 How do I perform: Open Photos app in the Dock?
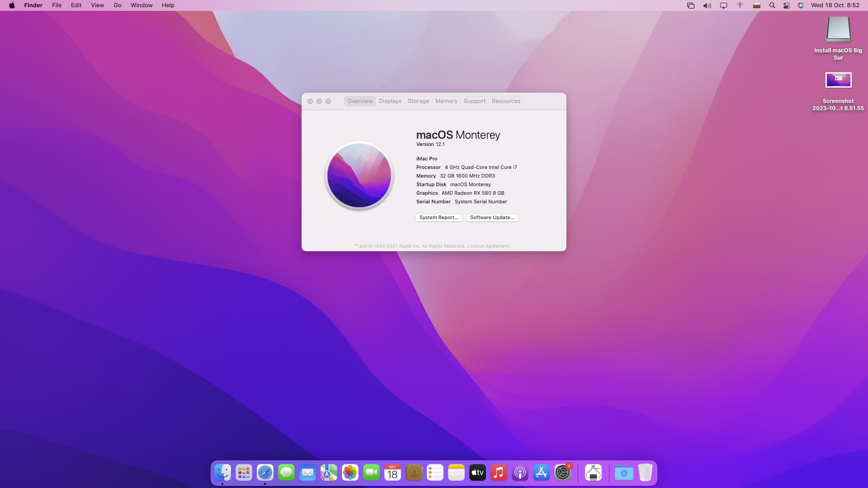(350, 473)
